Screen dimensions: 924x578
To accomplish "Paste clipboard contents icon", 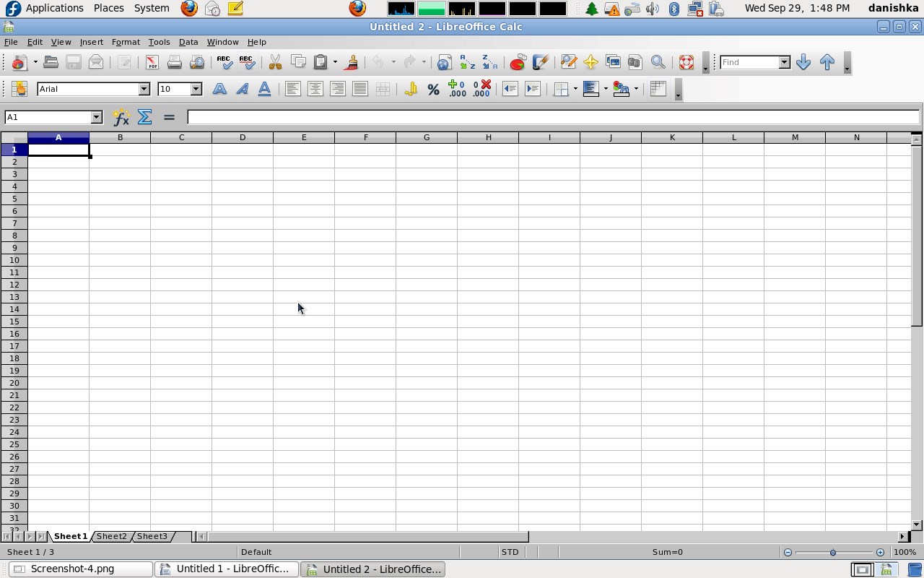I will click(321, 62).
